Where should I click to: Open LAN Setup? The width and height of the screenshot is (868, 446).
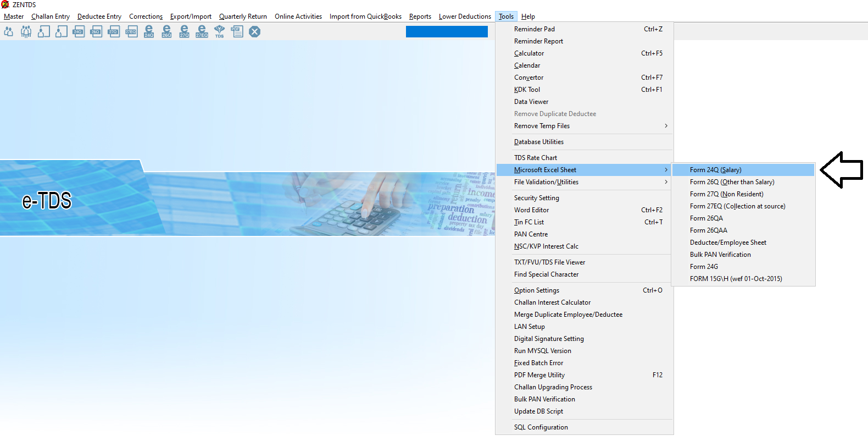pyautogui.click(x=585, y=327)
